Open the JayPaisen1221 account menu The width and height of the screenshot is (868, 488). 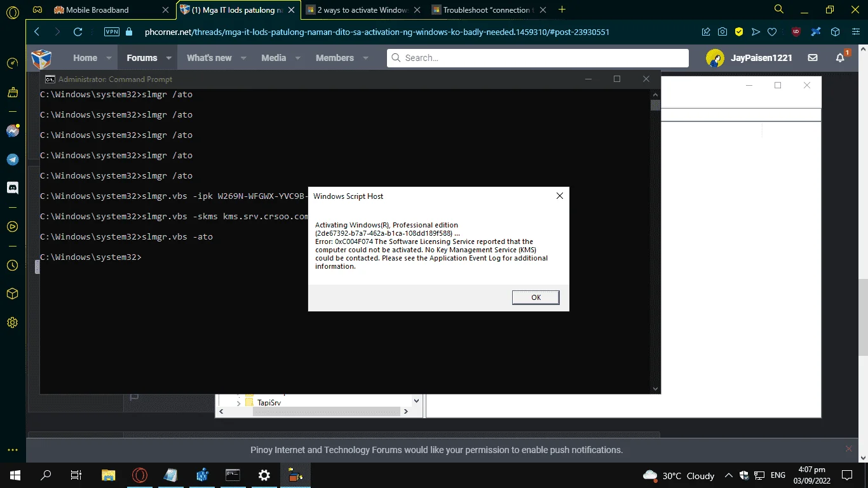click(749, 58)
